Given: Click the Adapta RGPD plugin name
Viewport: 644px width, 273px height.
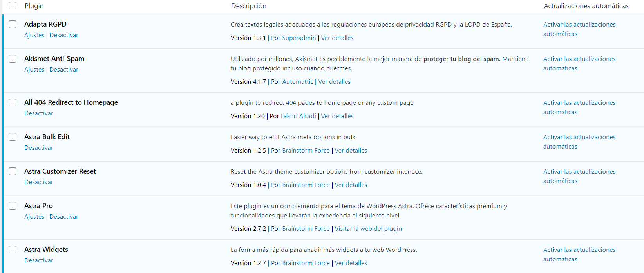Looking at the screenshot, I should pyautogui.click(x=45, y=24).
